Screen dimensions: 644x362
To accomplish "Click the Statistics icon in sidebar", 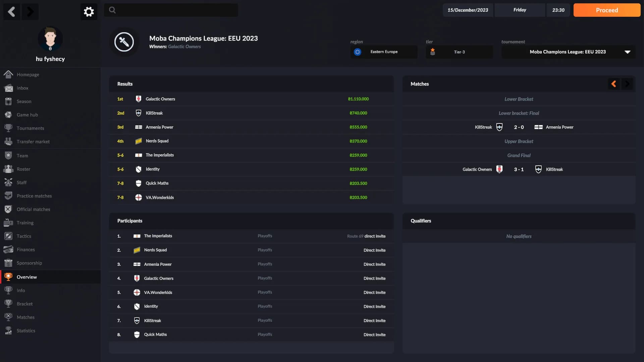I will [x=8, y=330].
